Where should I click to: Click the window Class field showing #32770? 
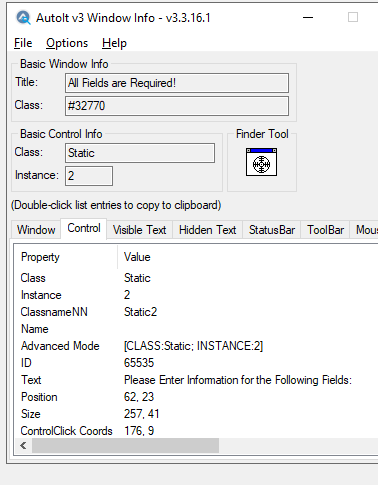177,106
